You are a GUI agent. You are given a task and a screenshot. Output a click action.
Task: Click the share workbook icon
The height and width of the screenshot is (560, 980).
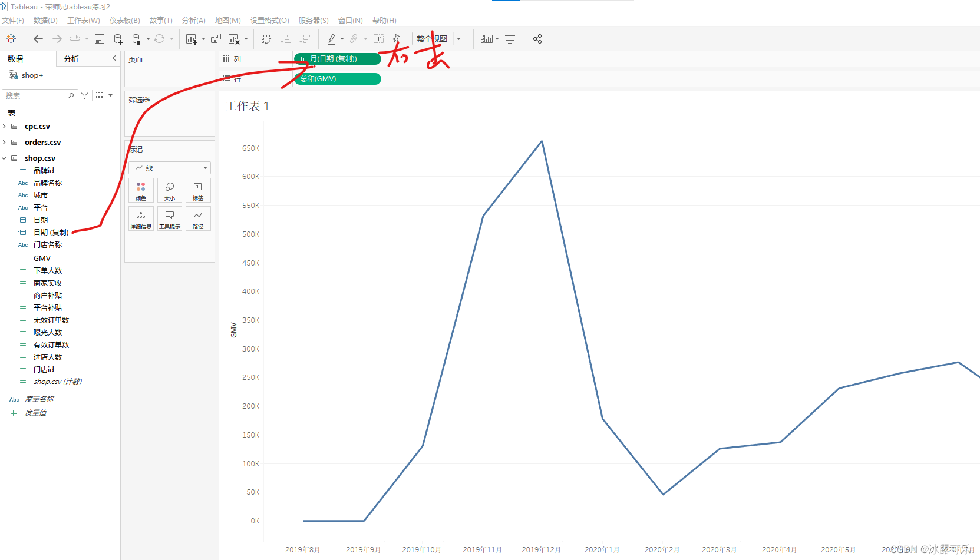pos(537,39)
